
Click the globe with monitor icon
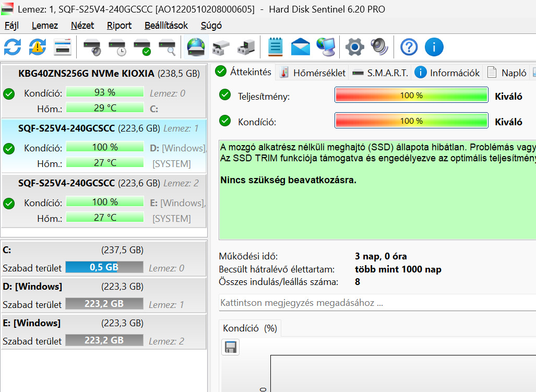tap(326, 47)
